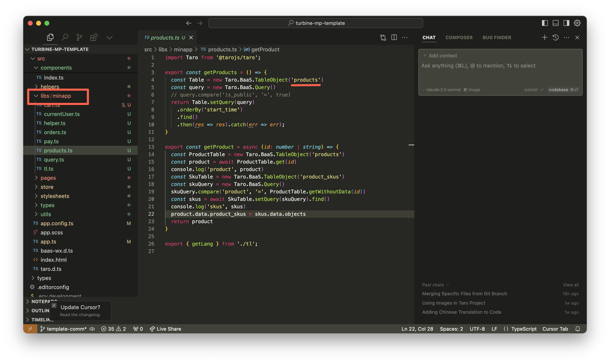Open the Search icon in activity bar

click(65, 37)
